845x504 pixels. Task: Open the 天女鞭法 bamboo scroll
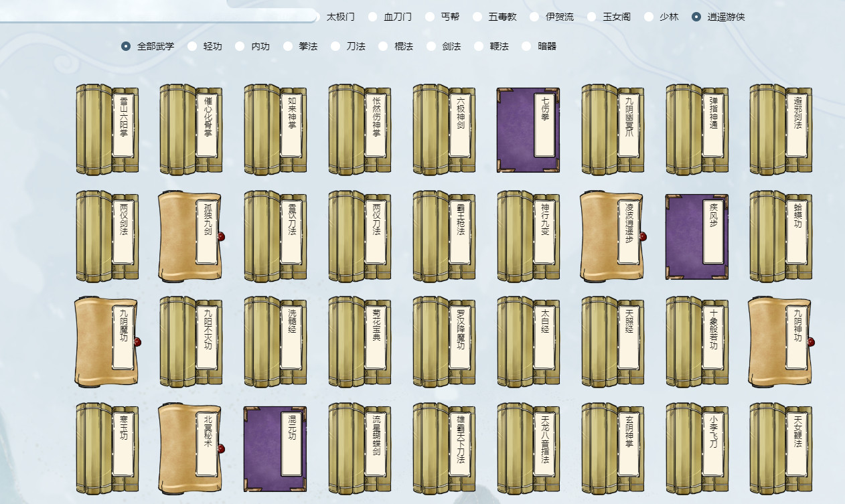coord(781,448)
